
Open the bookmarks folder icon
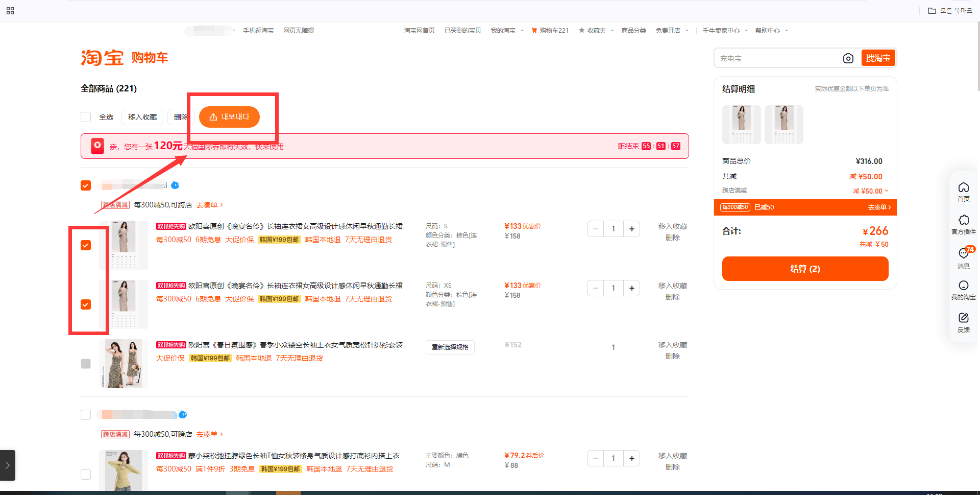(x=932, y=11)
